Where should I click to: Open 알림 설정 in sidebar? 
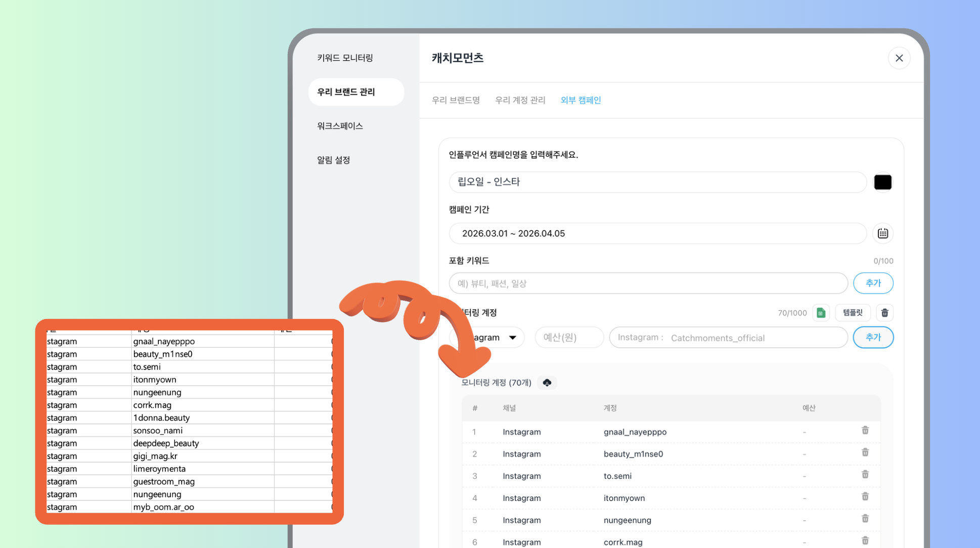333,160
